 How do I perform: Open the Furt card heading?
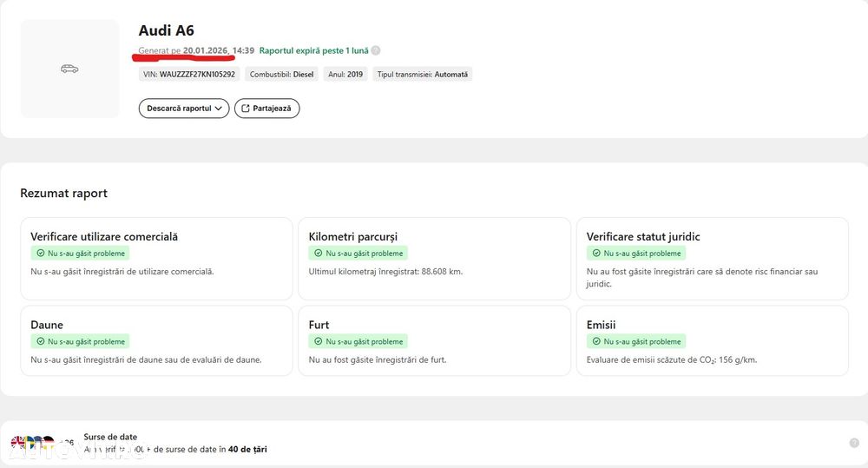pyautogui.click(x=319, y=325)
